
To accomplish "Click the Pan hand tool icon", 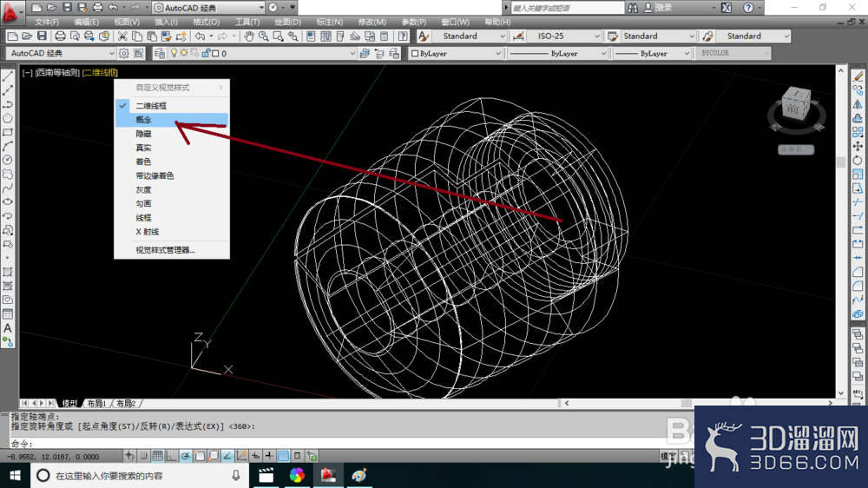I will [249, 36].
